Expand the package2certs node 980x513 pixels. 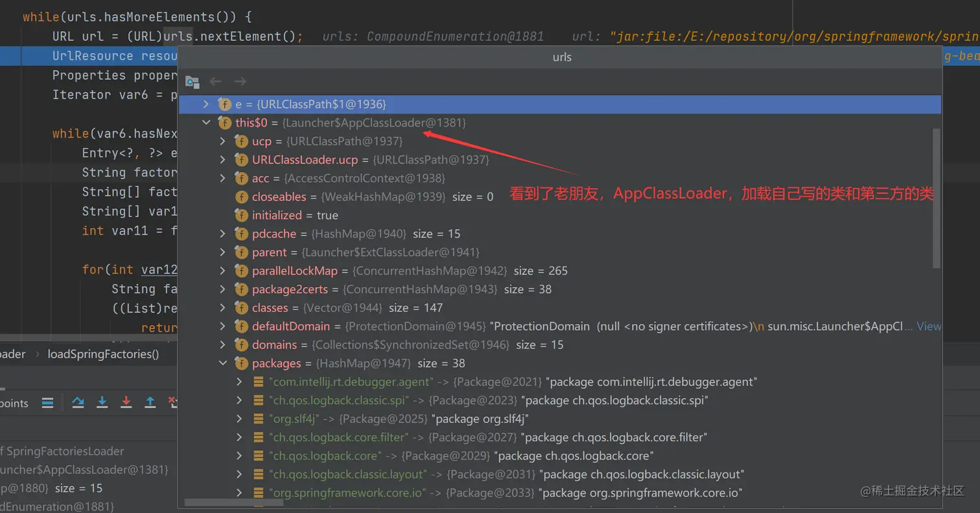pyautogui.click(x=222, y=289)
